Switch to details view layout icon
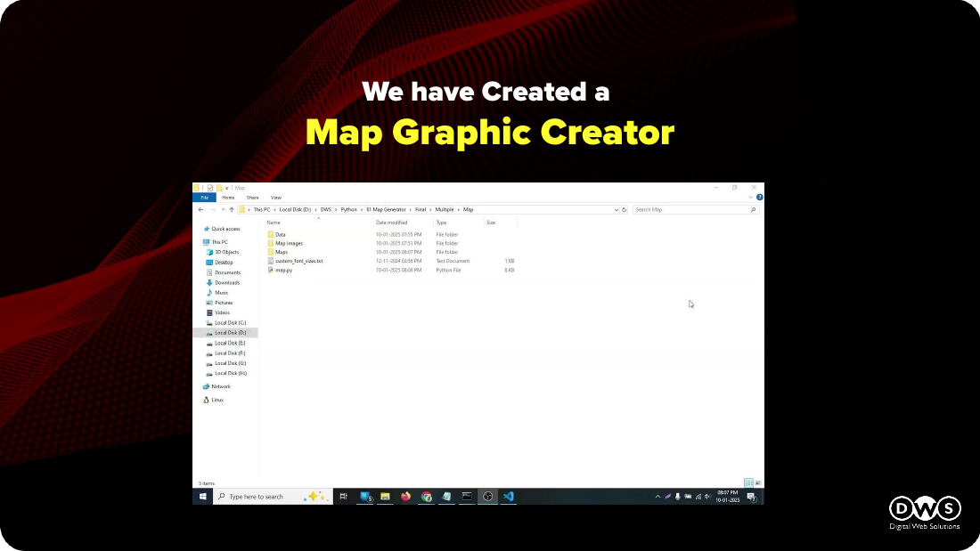The width and height of the screenshot is (980, 551). tap(748, 483)
